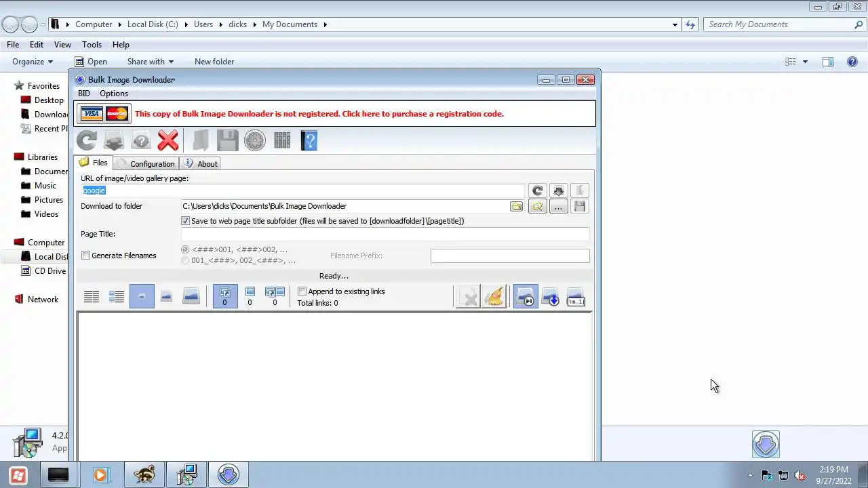Select the smallest thumbnail size icon
Screen dimensions: 868x488
click(142, 296)
